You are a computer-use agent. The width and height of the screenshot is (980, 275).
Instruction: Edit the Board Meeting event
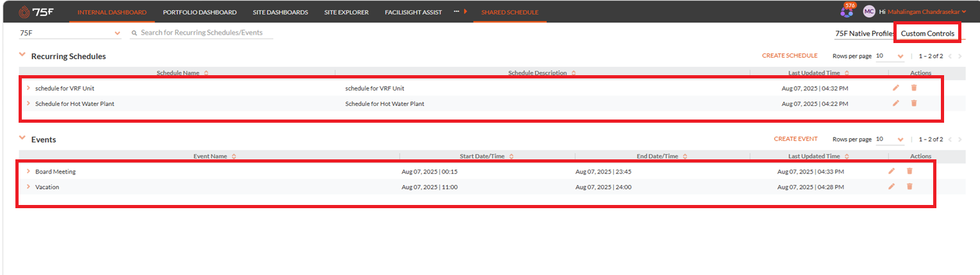coord(891,171)
